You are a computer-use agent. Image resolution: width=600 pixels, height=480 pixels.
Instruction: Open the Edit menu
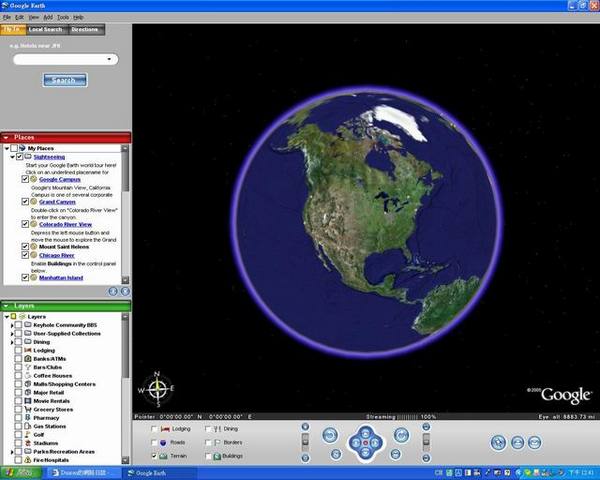(20, 17)
